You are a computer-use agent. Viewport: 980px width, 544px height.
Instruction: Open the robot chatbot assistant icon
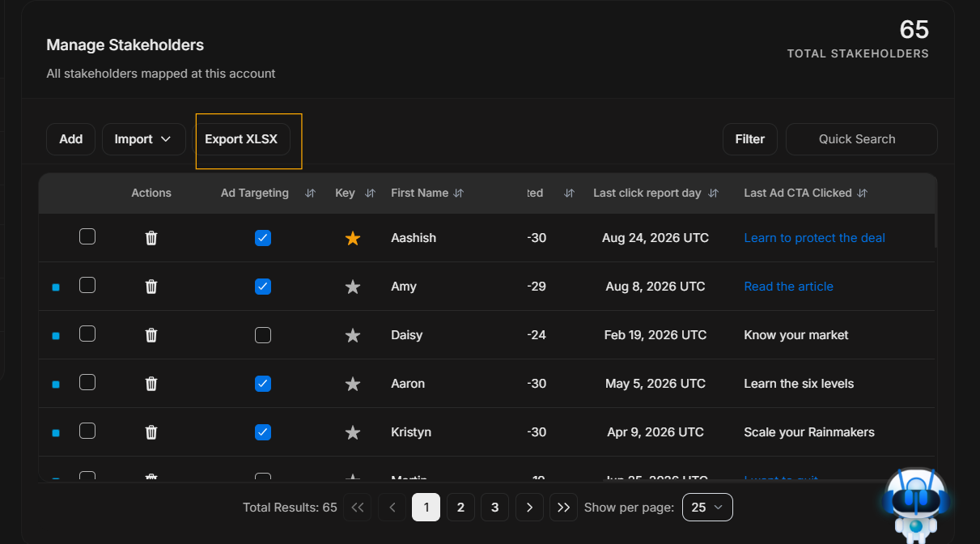tap(914, 503)
